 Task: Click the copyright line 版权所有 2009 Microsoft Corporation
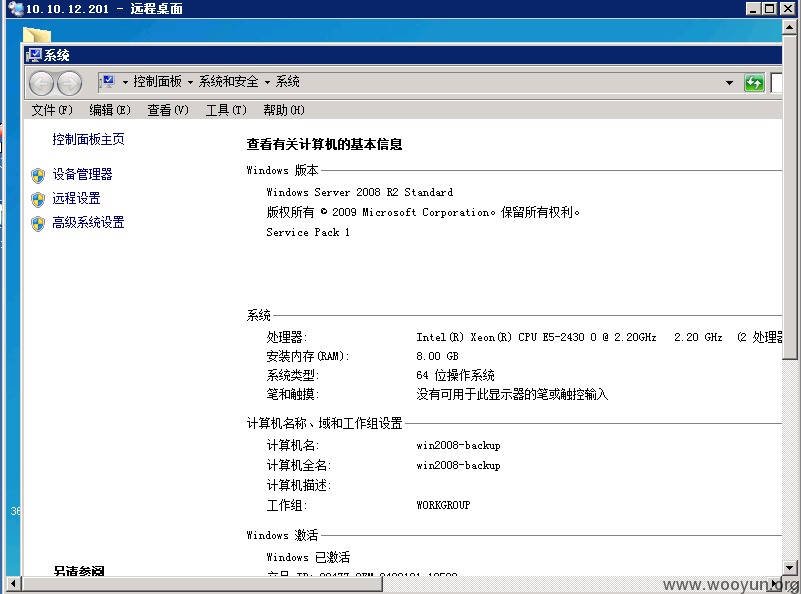point(423,212)
